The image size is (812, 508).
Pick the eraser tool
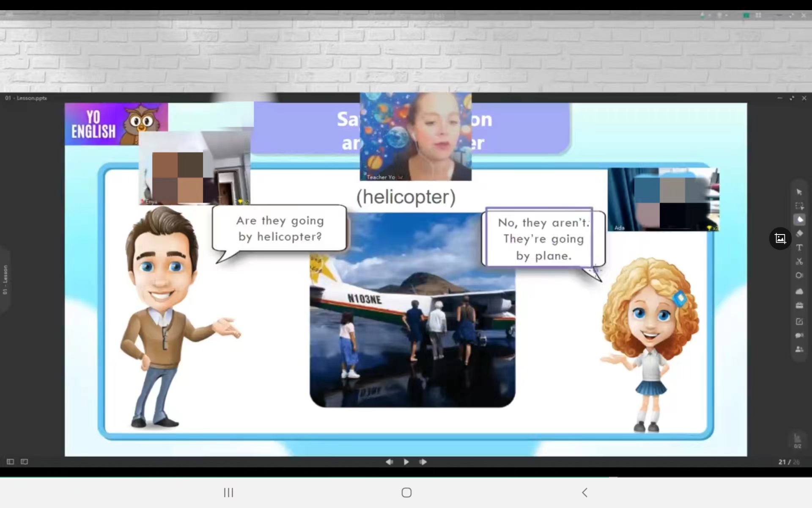pyautogui.click(x=799, y=234)
